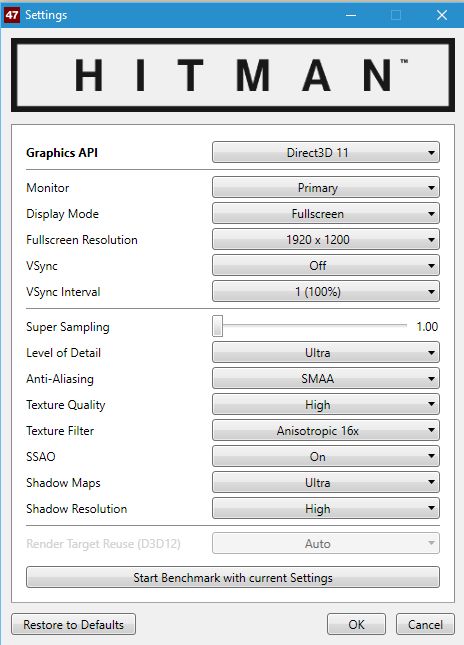Click the 47 app icon in title bar
The image size is (464, 645).
tap(12, 15)
